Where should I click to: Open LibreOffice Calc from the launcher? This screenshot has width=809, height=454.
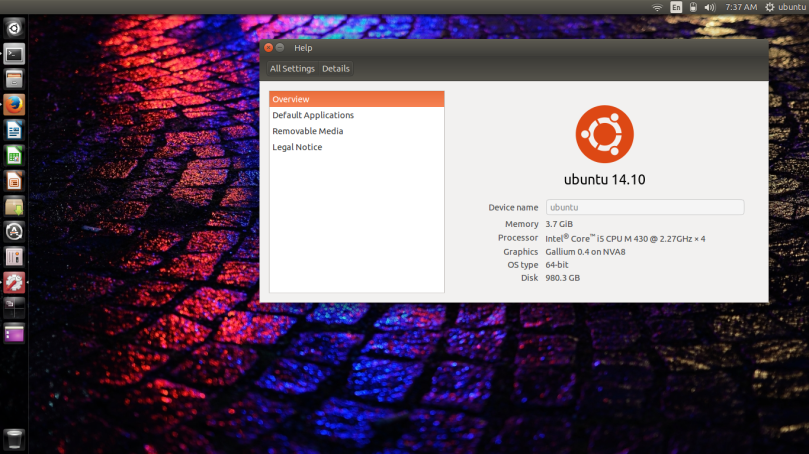pos(14,155)
